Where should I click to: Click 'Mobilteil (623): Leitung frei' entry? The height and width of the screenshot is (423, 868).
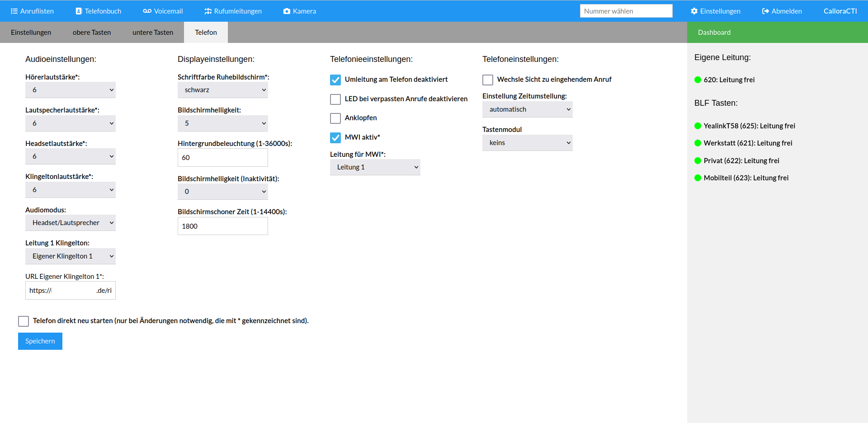746,178
